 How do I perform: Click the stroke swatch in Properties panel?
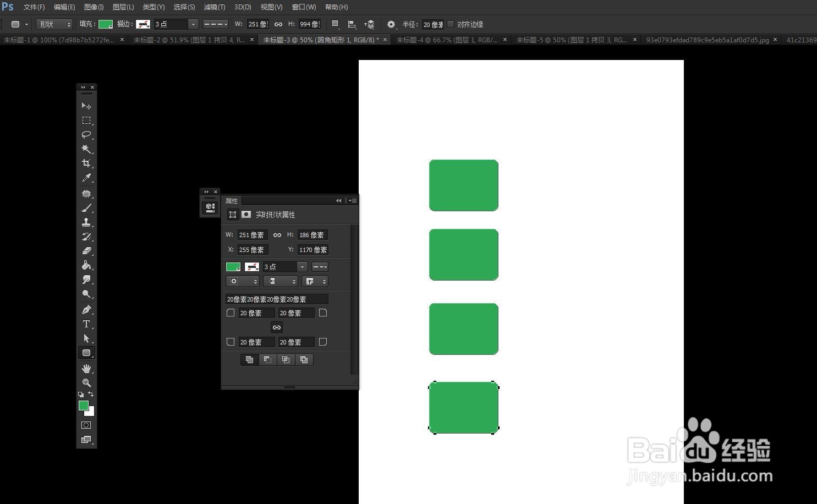point(252,267)
